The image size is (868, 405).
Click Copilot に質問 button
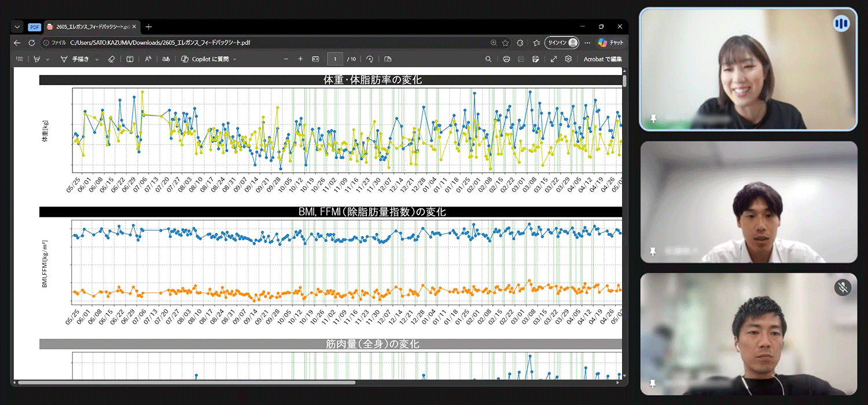(205, 59)
